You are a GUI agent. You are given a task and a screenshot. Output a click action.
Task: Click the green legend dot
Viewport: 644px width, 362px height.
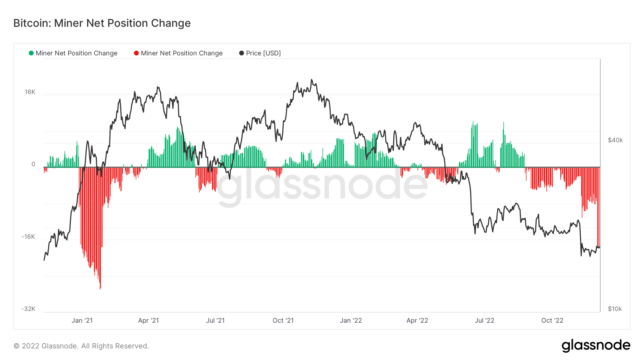(31, 53)
